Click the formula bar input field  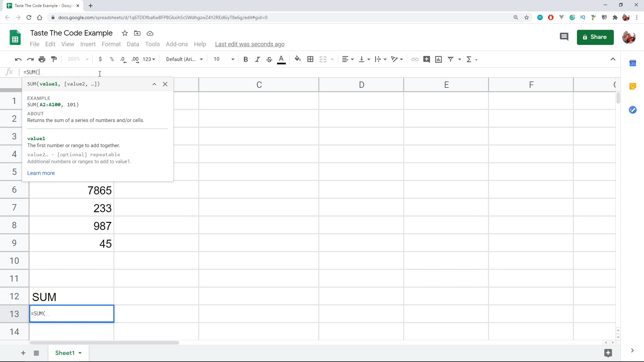tap(100, 72)
